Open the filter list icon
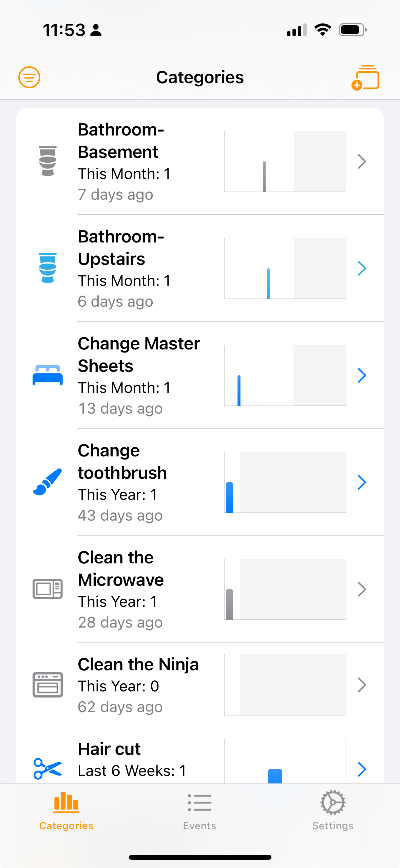 (29, 77)
